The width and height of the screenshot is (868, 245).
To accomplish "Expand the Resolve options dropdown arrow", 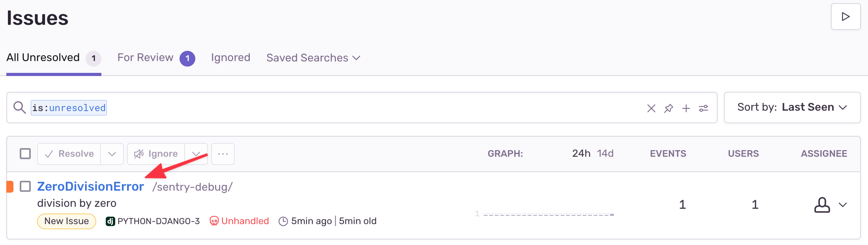I will tap(112, 154).
